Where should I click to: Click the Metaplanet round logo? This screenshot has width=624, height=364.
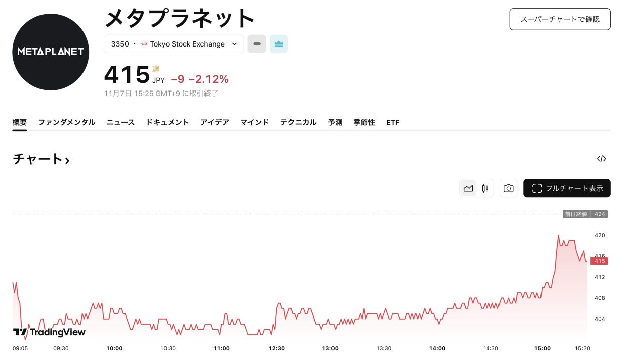pyautogui.click(x=51, y=52)
